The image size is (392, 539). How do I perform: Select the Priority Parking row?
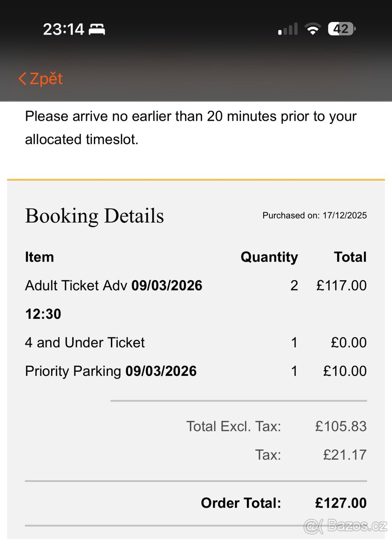111,371
